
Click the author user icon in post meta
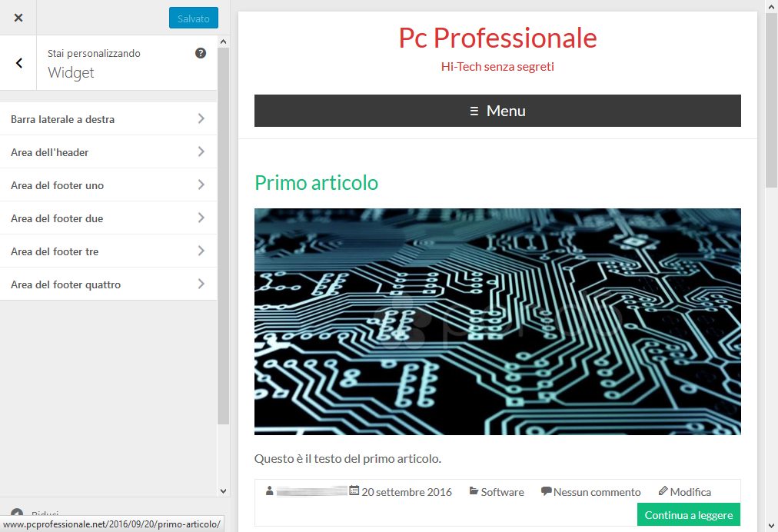(x=269, y=491)
